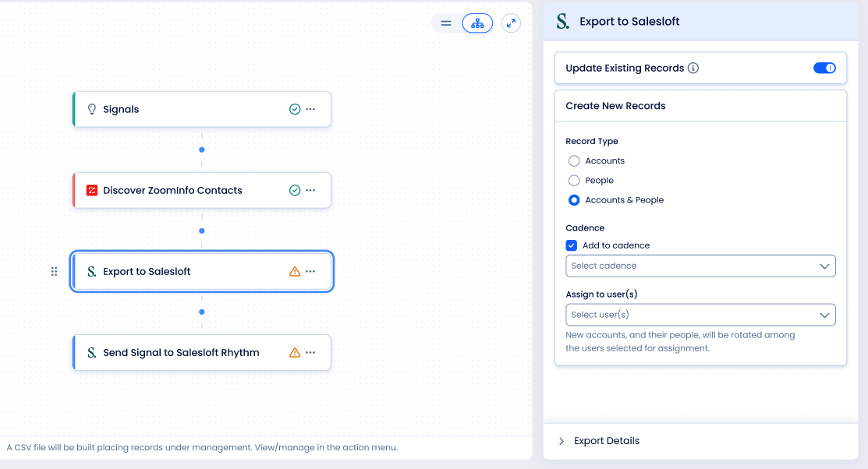
Task: Select Send Signal to Salesloft Rhythm step
Action: [202, 352]
